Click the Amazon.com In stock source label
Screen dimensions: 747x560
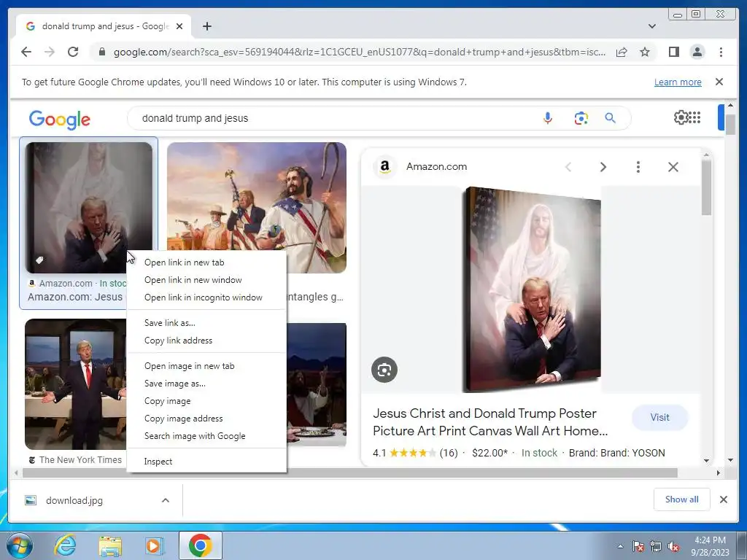(x=78, y=284)
